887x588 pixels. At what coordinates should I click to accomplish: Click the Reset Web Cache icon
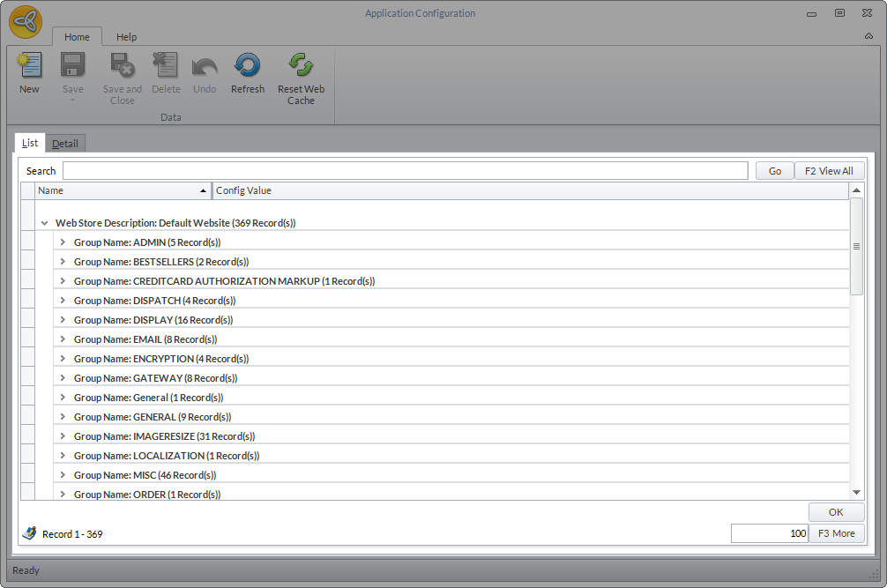point(301,66)
